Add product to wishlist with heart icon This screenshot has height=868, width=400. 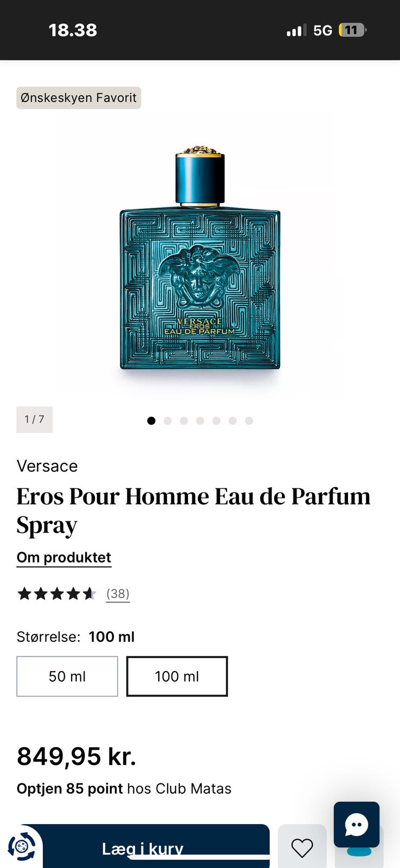(x=302, y=847)
